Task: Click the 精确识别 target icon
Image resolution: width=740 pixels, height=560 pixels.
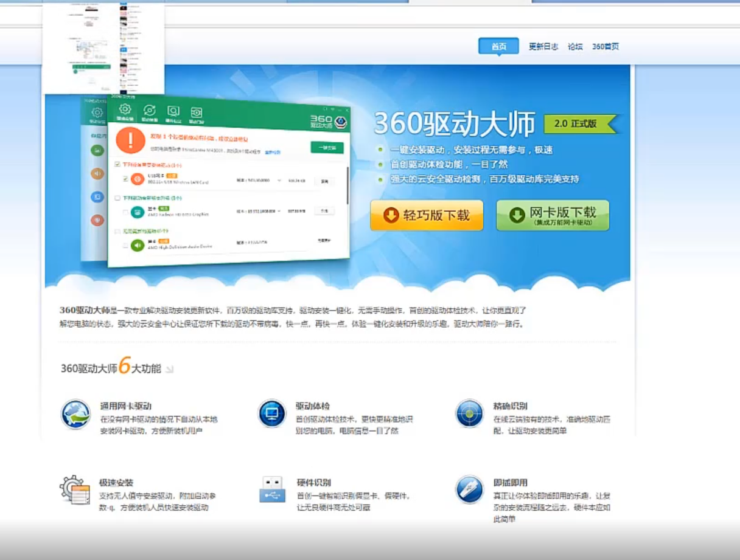Action: pos(469,414)
